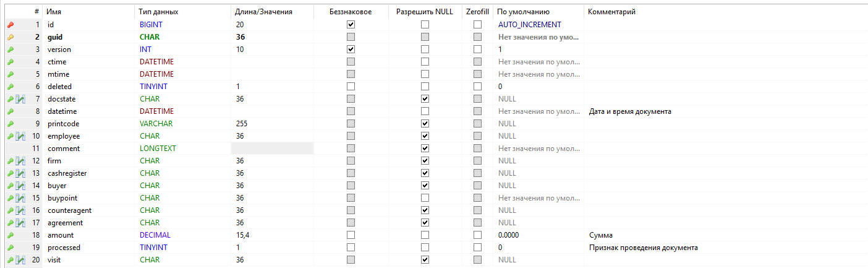Open the default value 0.0000 for amount
Viewport: 868px width, 268px height.
pyautogui.click(x=509, y=235)
